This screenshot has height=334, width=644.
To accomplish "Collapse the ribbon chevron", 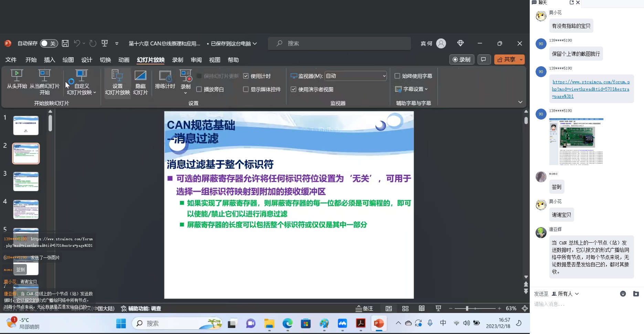I will pos(520,102).
